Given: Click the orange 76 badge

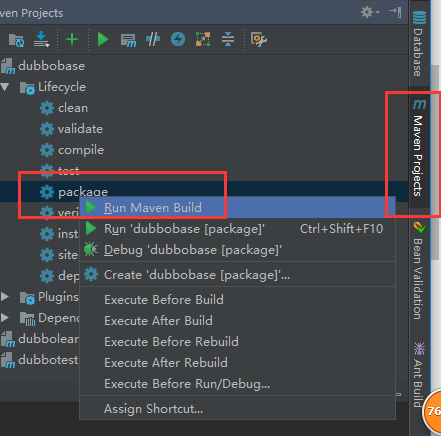Looking at the screenshot, I should 432,412.
